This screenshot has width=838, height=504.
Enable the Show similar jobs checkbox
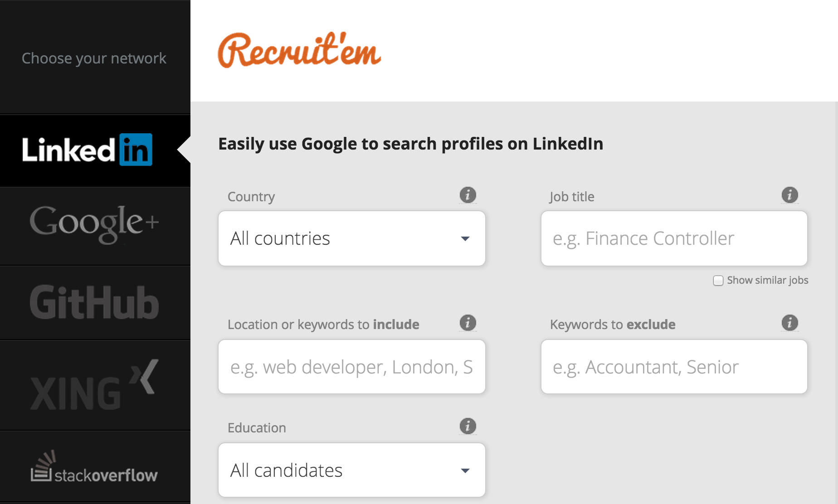(x=718, y=281)
